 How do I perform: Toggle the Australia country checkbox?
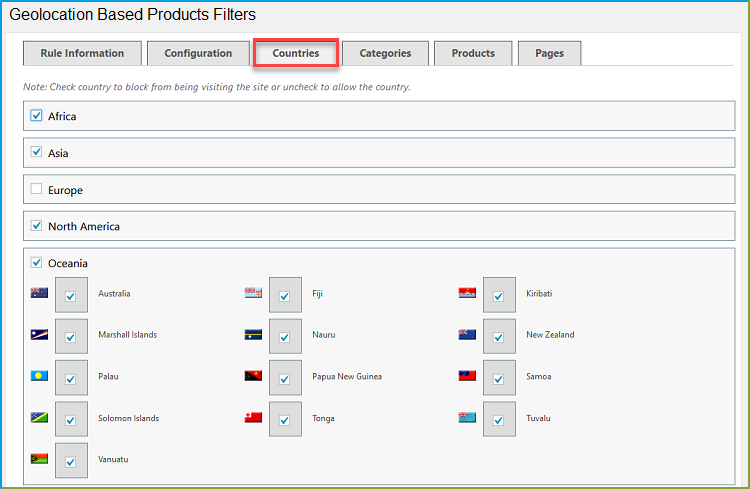(71, 295)
